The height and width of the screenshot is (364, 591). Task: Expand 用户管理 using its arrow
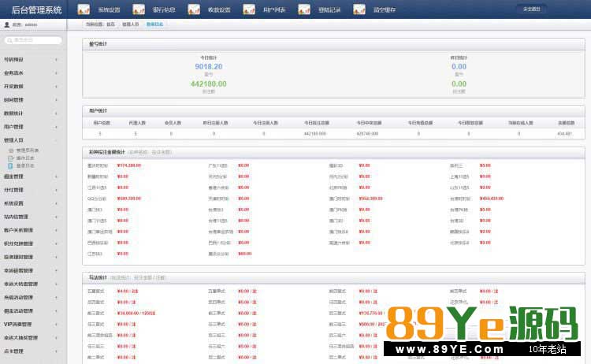56,127
